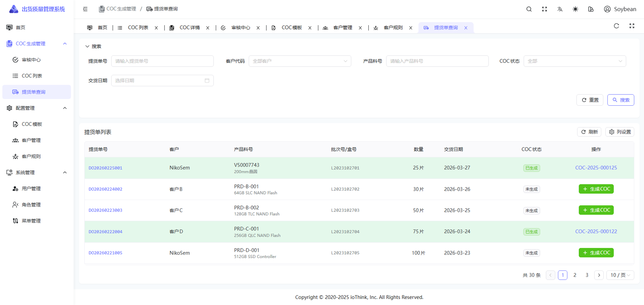644x305 pixels.
Task: Click the 搜索 button
Action: [621, 100]
